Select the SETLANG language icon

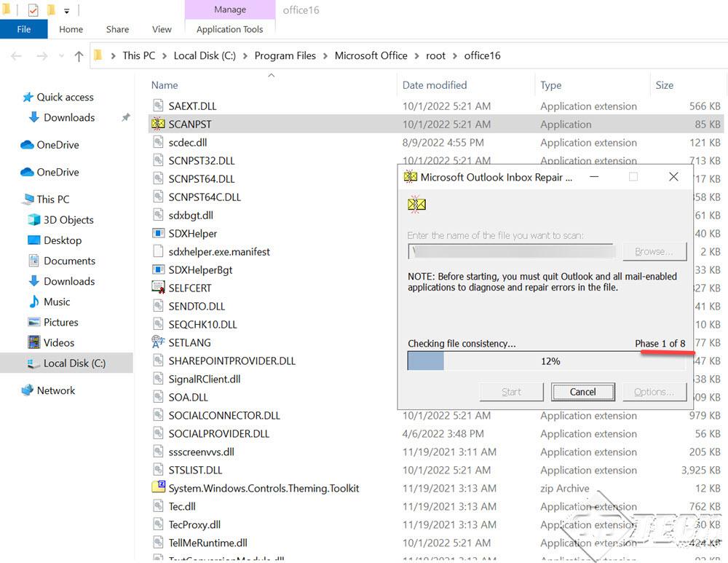pos(158,342)
